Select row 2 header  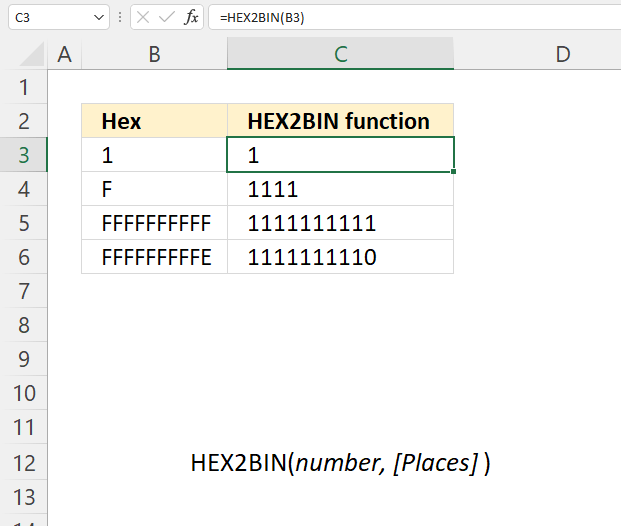pos(24,121)
